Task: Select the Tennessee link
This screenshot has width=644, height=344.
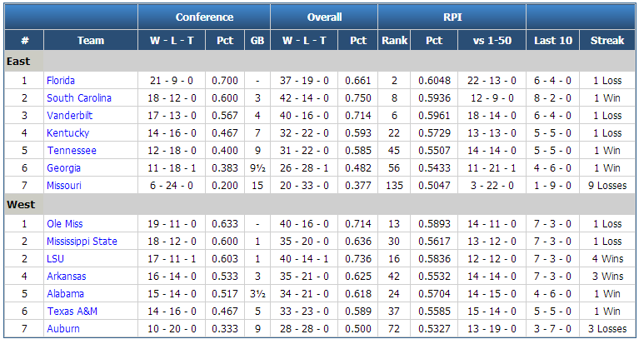Action: click(x=72, y=151)
